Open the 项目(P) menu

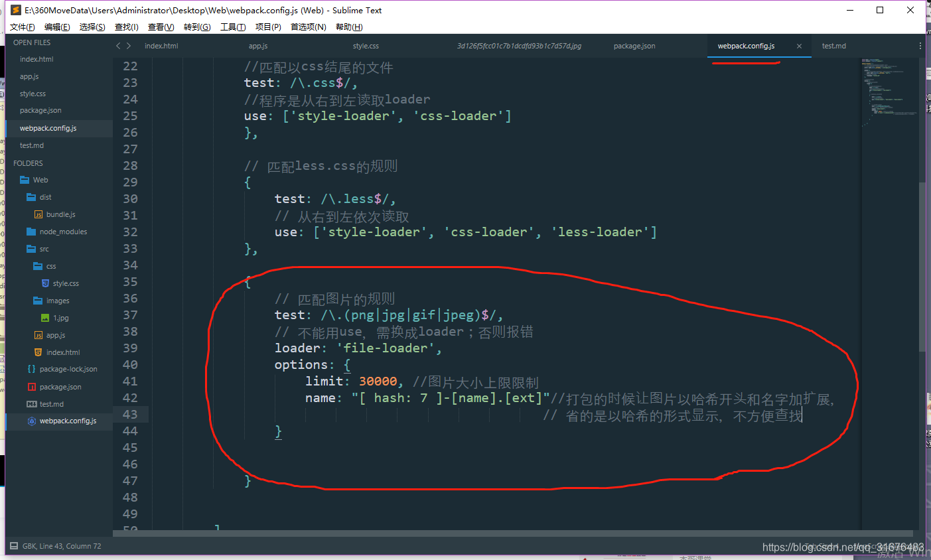coord(268,27)
